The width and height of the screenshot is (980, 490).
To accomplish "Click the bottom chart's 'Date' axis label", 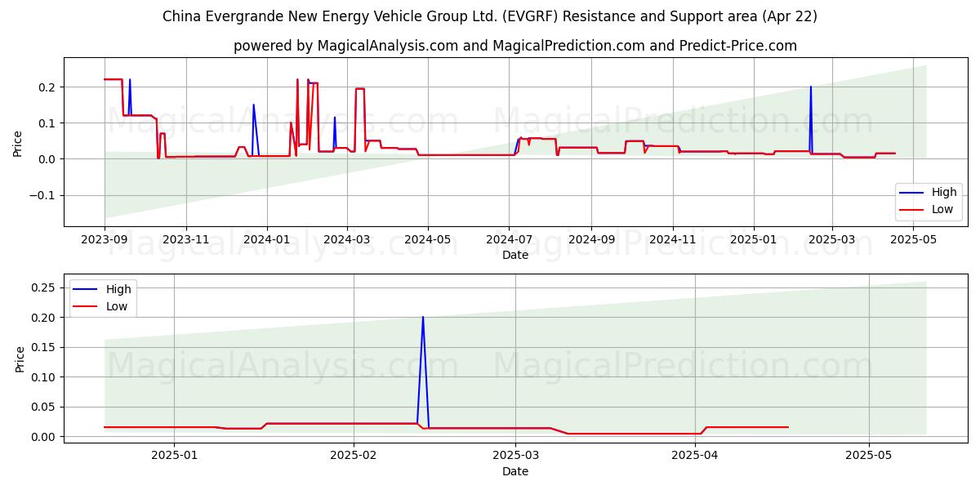I will coord(515,471).
